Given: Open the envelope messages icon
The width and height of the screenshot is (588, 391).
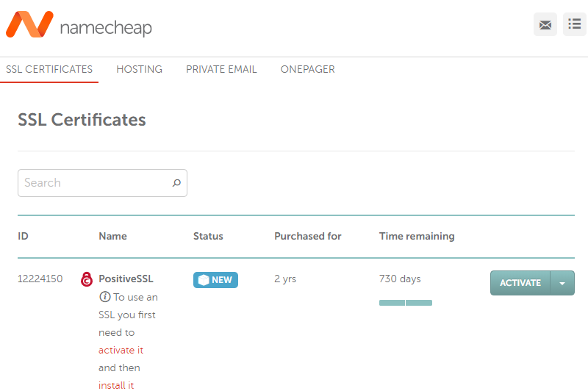Looking at the screenshot, I should pyautogui.click(x=545, y=24).
